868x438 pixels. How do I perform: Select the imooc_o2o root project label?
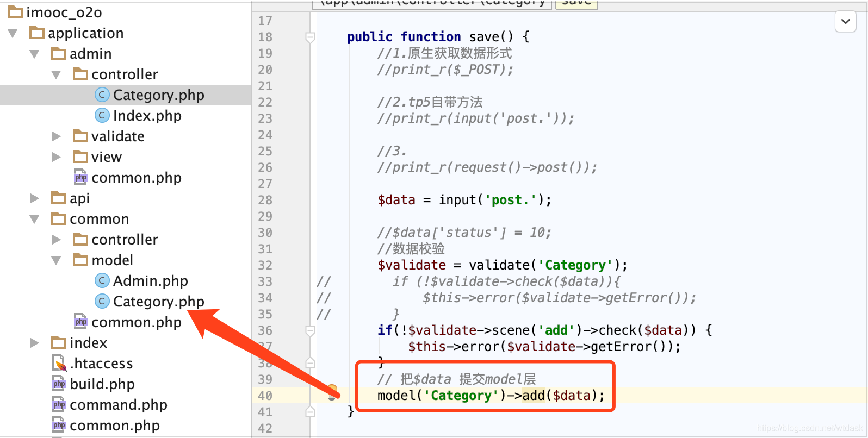pos(64,12)
